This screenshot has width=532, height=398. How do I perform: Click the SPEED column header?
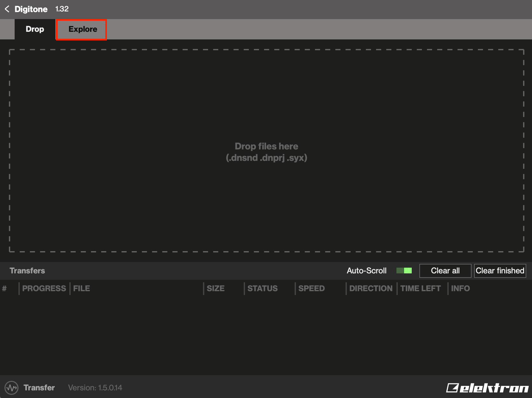coord(311,288)
